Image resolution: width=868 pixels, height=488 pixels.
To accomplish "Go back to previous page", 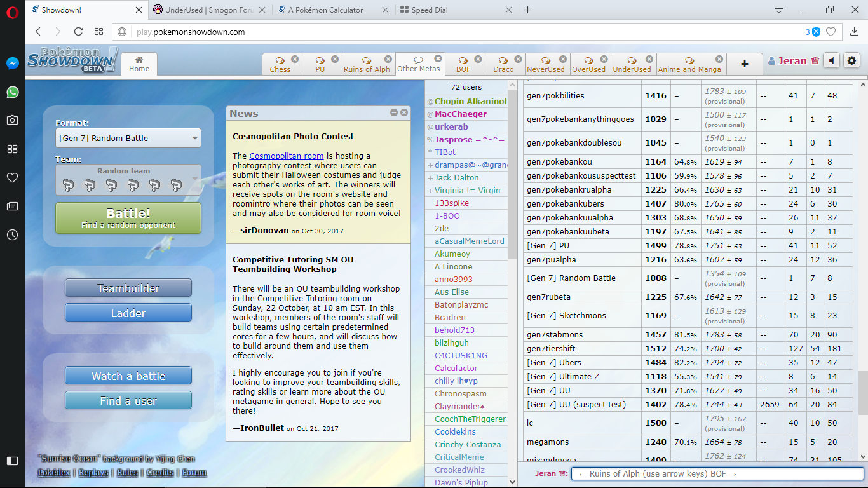I will (x=38, y=32).
